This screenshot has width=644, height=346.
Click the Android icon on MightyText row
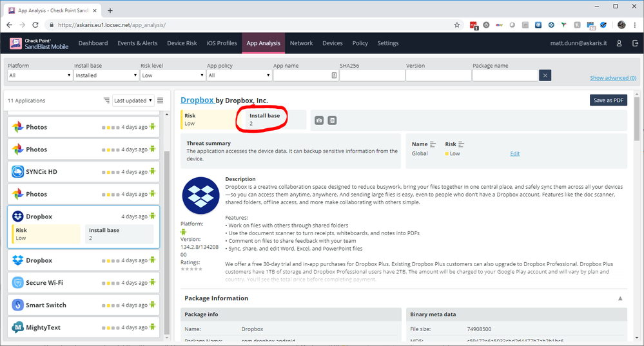pyautogui.click(x=152, y=327)
